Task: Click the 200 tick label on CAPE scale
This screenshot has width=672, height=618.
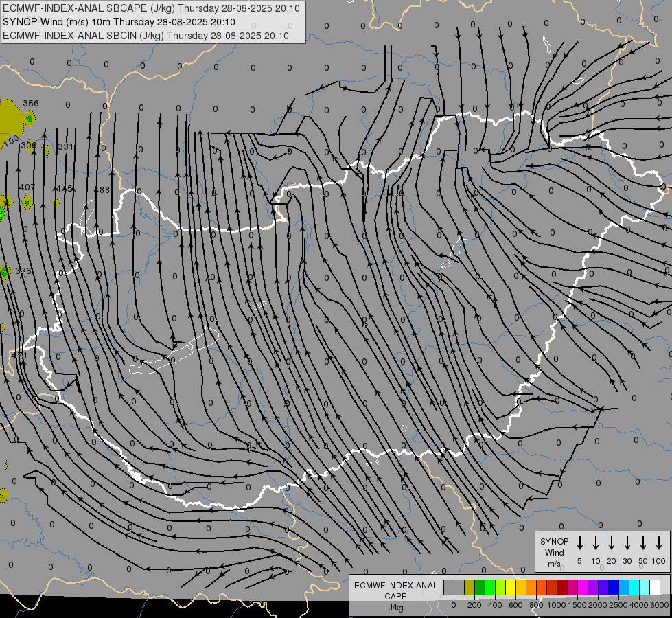Action: click(474, 605)
